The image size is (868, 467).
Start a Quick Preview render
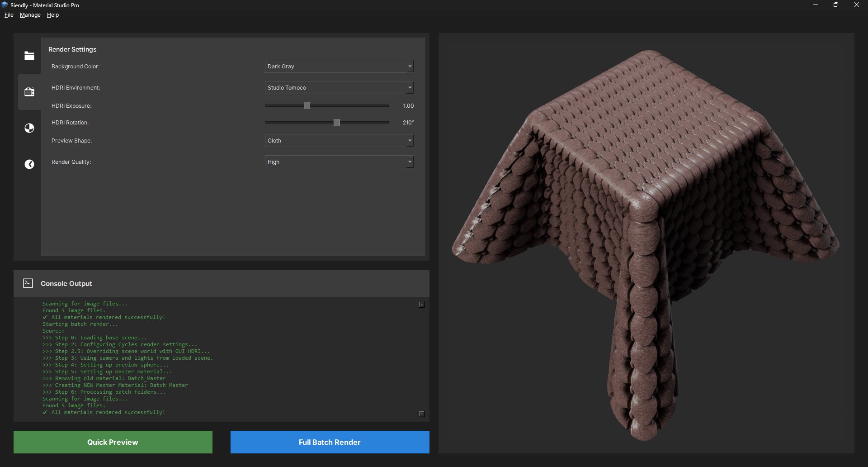pos(113,442)
